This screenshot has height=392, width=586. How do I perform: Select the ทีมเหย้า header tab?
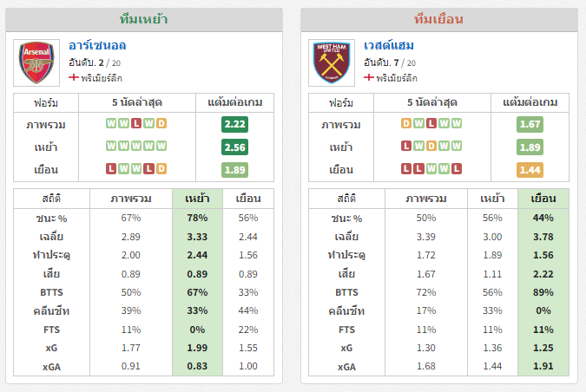[143, 19]
